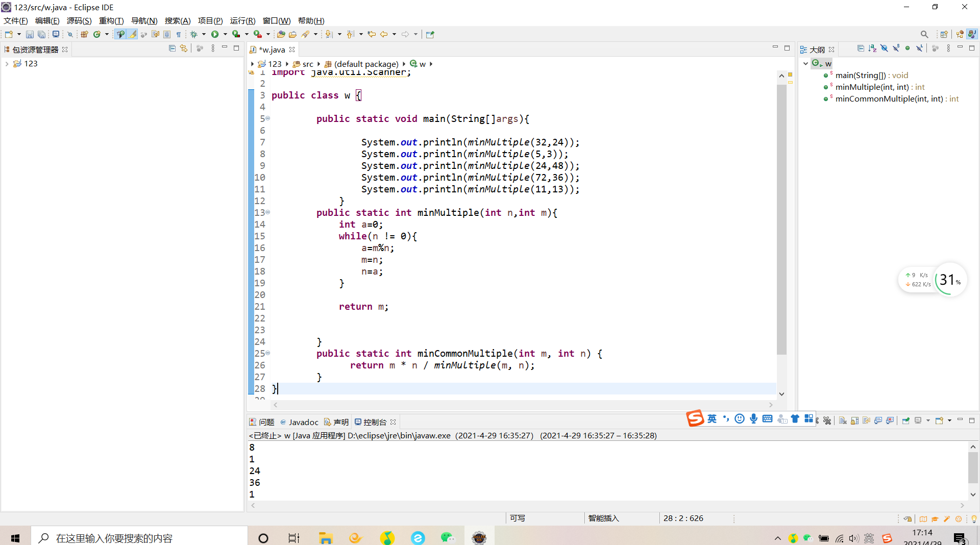Click the Save icon in the toolbar
Viewport: 980px width, 545px height.
tap(30, 34)
